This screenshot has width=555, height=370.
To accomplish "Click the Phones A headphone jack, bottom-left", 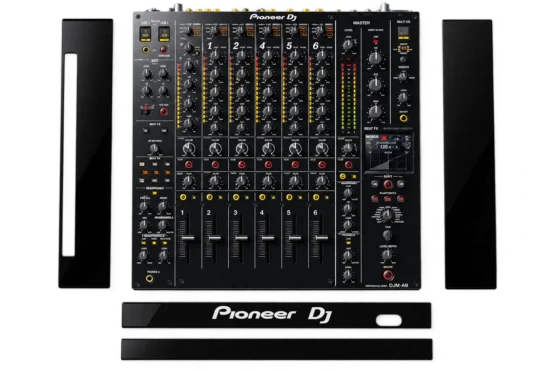I will 149,279.
